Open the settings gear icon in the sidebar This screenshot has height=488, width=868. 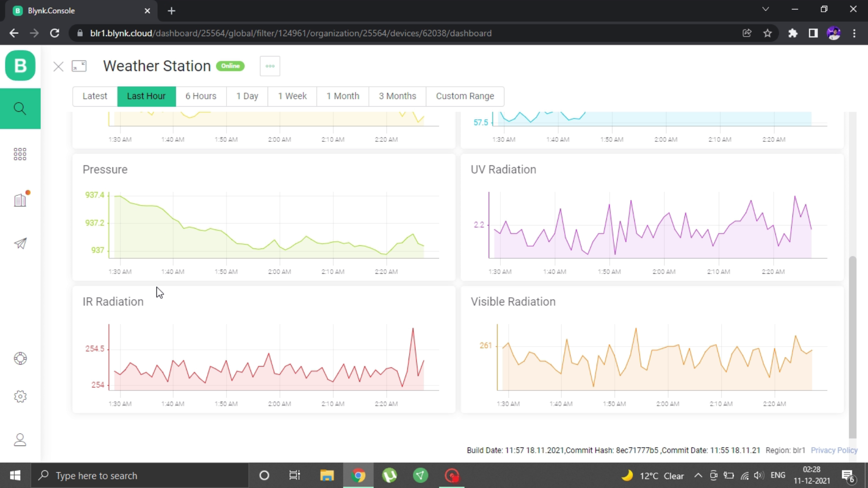20,396
